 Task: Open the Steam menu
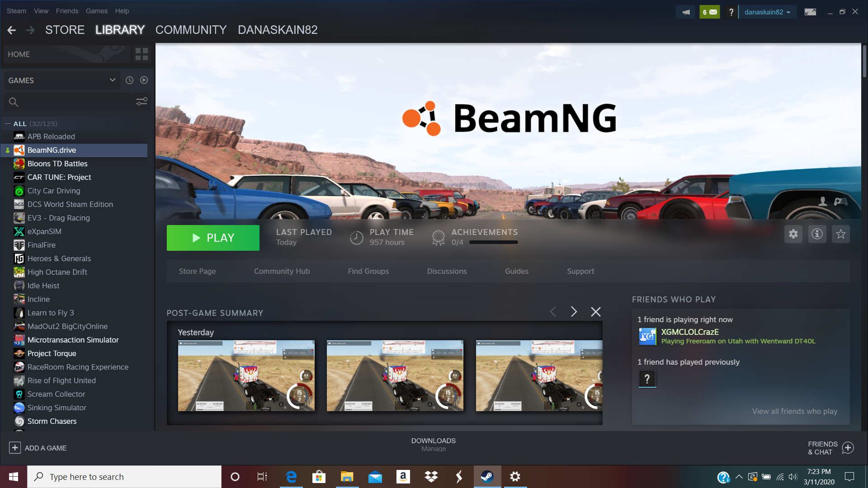(x=16, y=11)
